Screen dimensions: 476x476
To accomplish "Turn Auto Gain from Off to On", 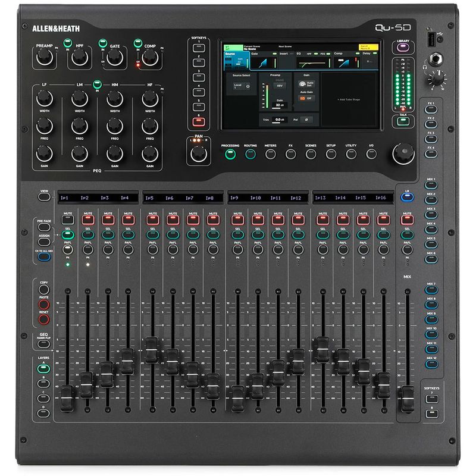I will (x=305, y=98).
